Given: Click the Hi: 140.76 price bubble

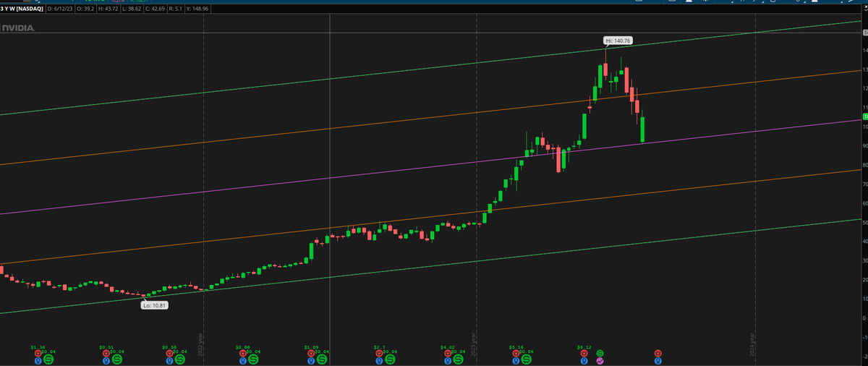Looking at the screenshot, I should pos(618,41).
